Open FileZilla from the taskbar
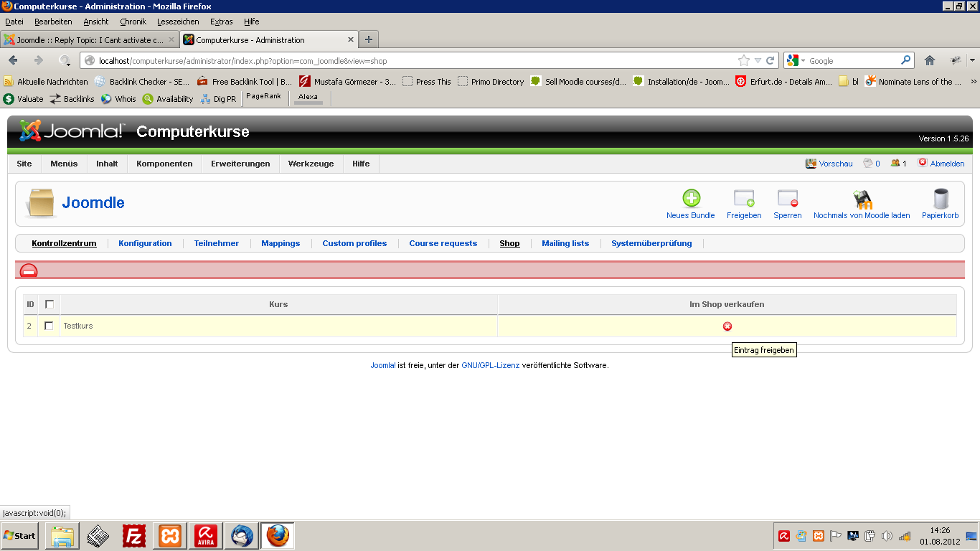 (134, 536)
